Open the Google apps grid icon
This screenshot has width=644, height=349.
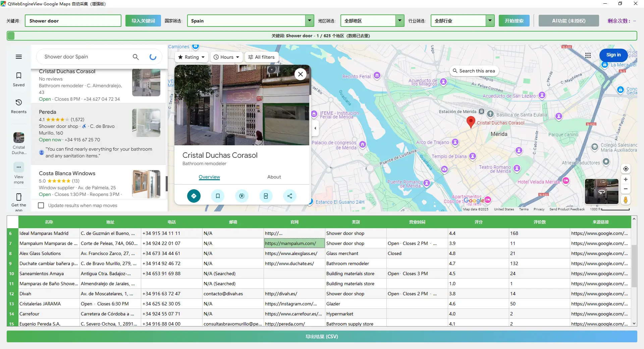(588, 55)
